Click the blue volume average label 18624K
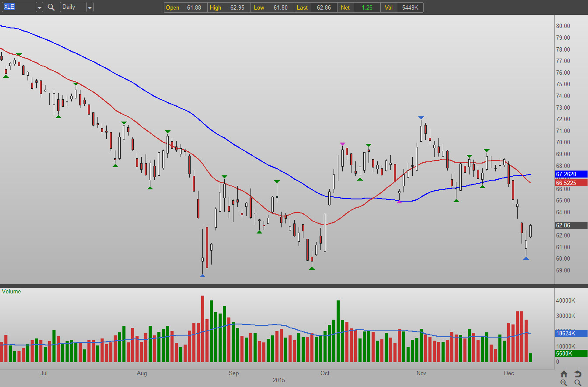Screen dimensions: 588x387 [x=571, y=333]
